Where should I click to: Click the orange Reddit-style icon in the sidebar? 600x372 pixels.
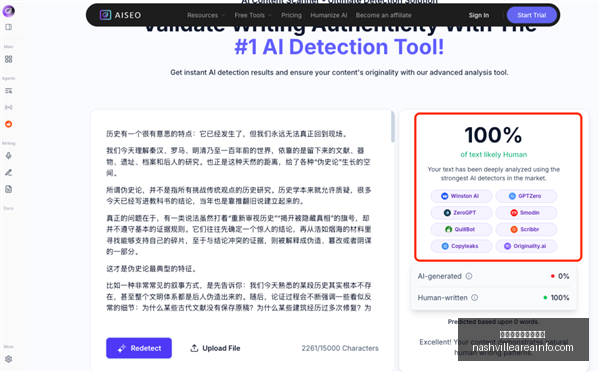(8, 124)
